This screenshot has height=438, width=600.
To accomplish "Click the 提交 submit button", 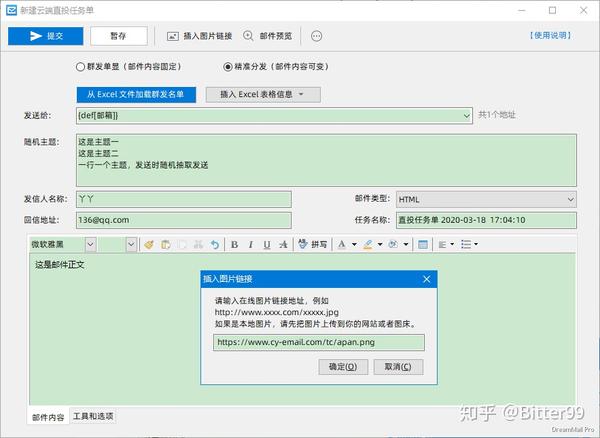I will tap(46, 36).
